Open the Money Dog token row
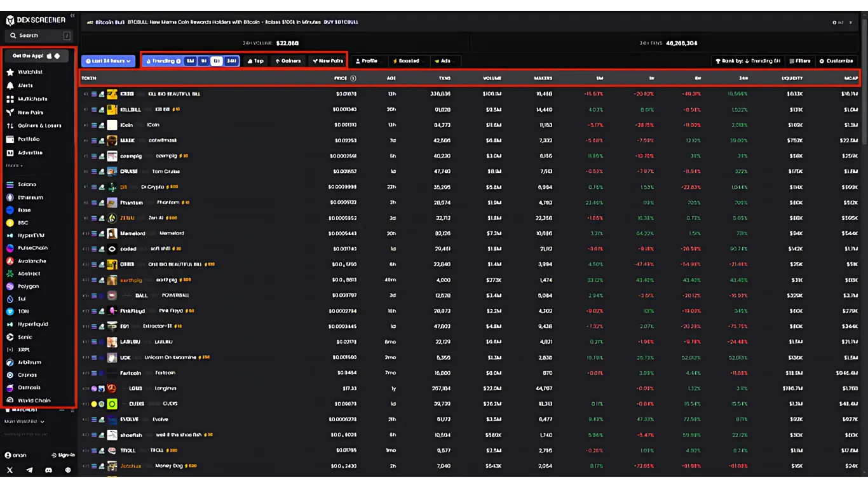The width and height of the screenshot is (868, 488). 470,466
